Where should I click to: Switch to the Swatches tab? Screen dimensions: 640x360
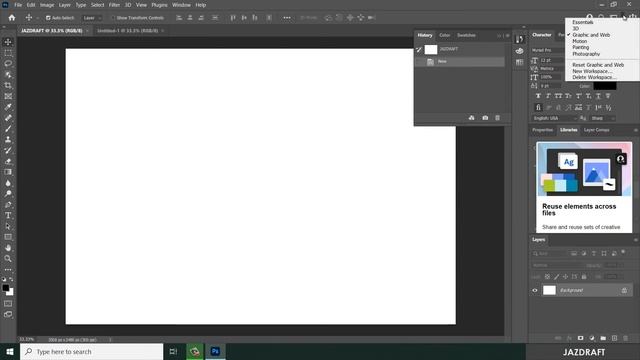466,36
